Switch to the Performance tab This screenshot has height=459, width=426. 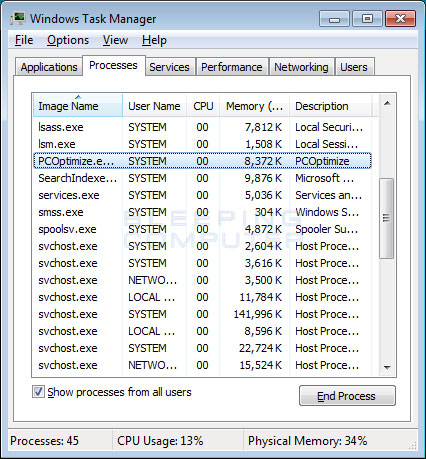tap(232, 67)
